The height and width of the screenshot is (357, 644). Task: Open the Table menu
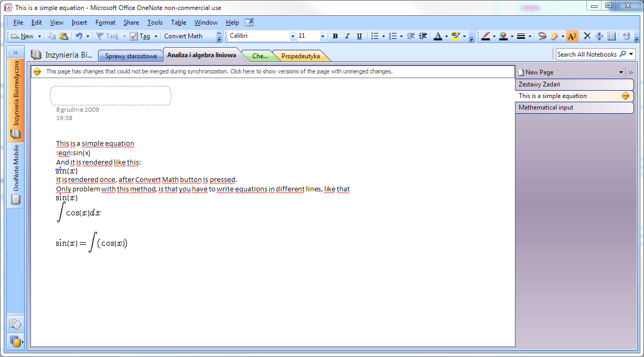click(178, 23)
